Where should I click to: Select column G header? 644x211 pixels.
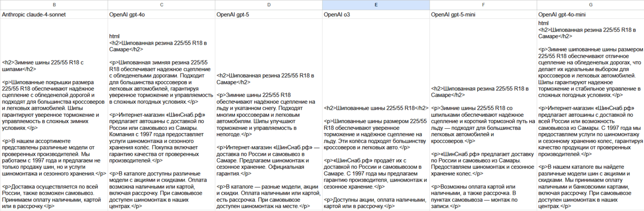590,4
